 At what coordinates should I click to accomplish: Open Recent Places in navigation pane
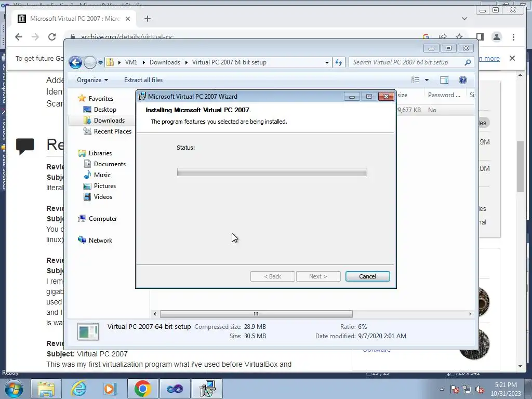[x=112, y=131]
